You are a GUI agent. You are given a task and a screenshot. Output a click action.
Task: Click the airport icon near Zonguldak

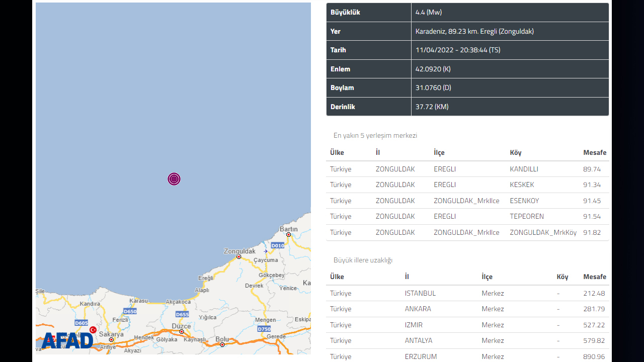click(266, 251)
